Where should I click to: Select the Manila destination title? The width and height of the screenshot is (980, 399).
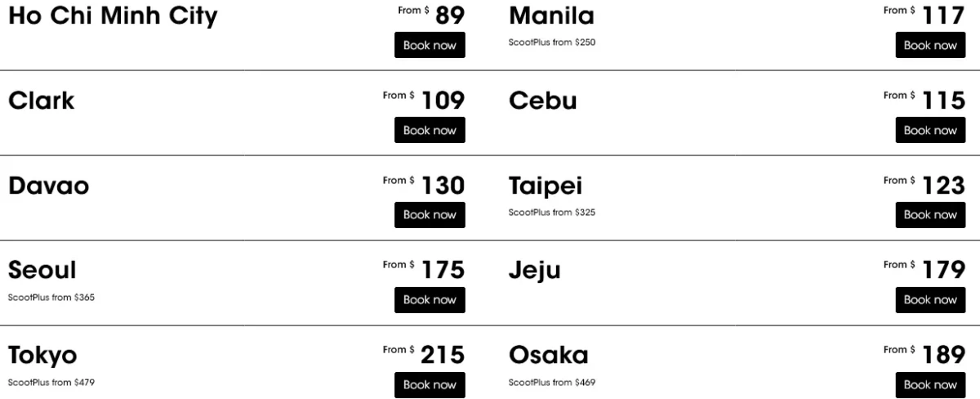(x=551, y=16)
